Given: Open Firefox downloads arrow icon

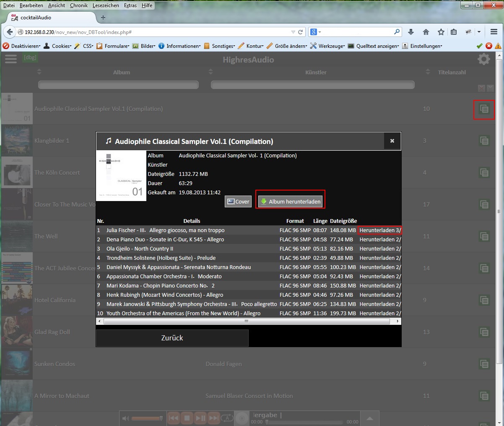Looking at the screenshot, I should pos(411,32).
